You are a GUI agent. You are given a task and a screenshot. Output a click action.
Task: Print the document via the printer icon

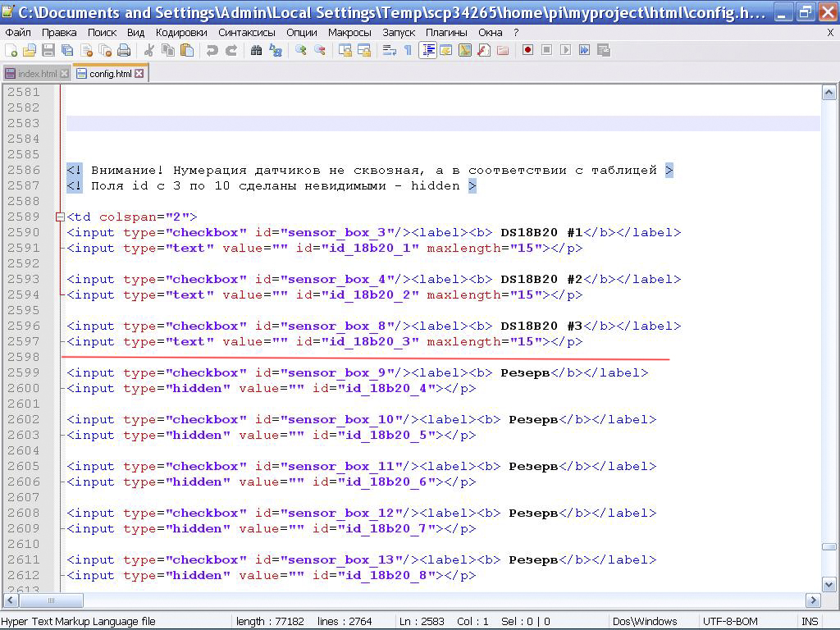coord(124,50)
